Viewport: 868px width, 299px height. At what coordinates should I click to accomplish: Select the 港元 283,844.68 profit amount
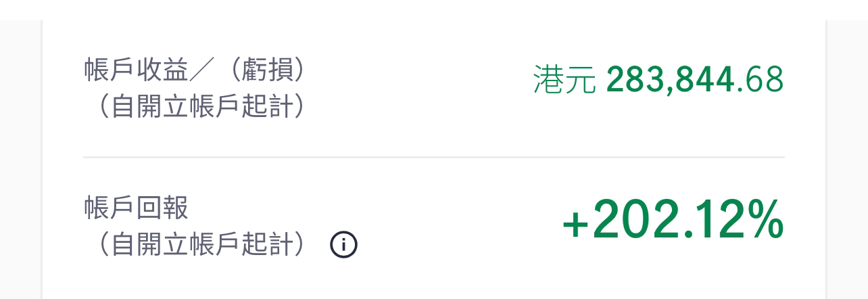point(658,80)
